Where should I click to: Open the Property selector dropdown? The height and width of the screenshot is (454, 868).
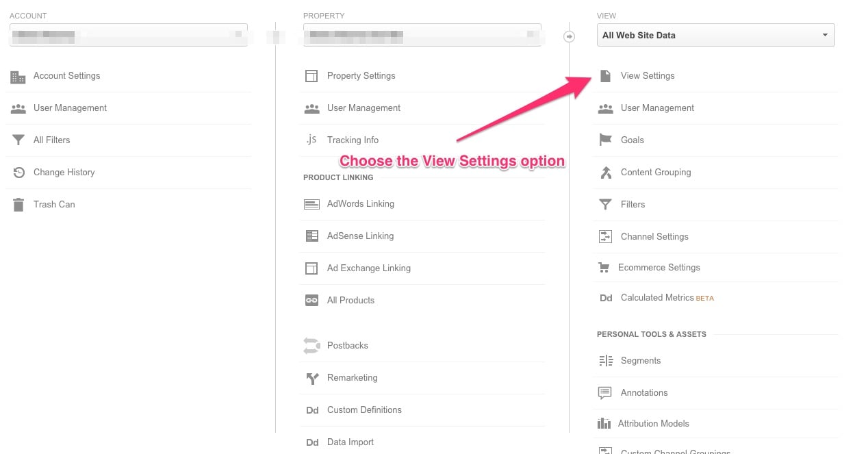coord(422,36)
